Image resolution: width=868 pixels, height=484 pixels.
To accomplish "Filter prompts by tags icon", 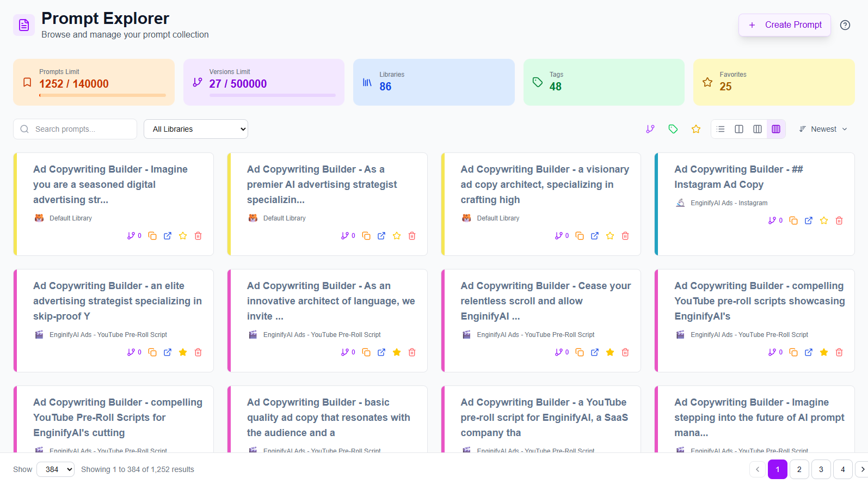I will coord(673,129).
